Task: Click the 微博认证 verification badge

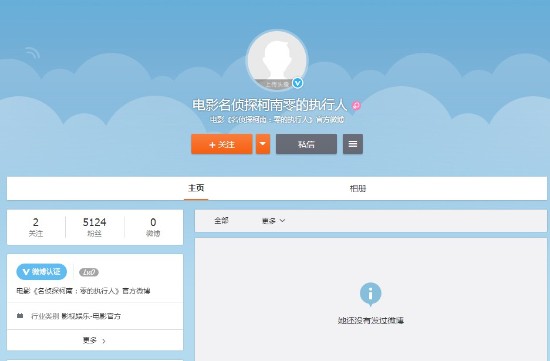Action: [41, 272]
